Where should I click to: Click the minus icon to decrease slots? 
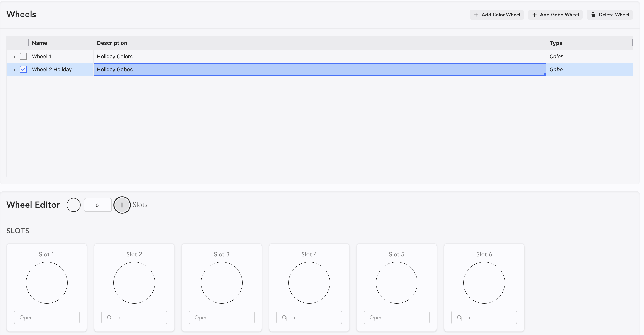pyautogui.click(x=73, y=205)
